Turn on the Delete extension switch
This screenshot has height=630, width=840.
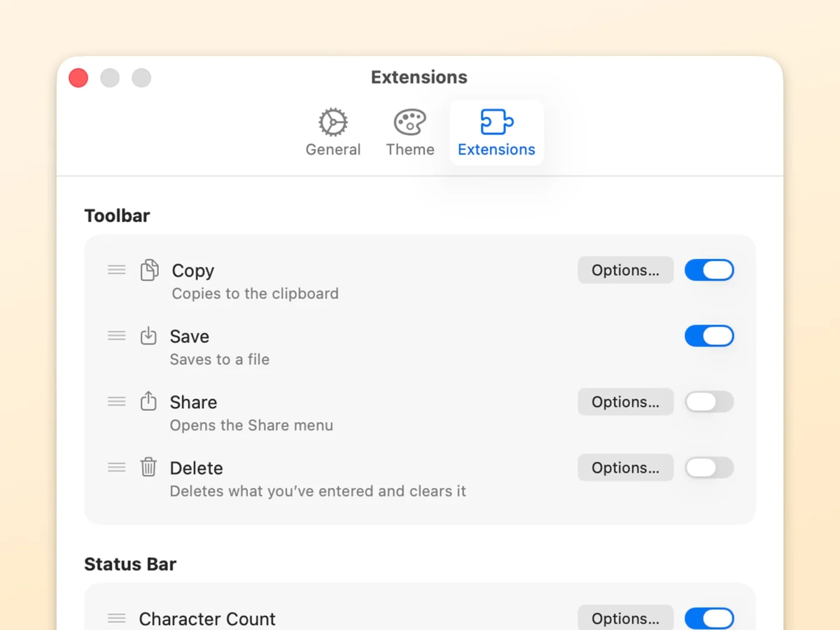[x=709, y=468]
